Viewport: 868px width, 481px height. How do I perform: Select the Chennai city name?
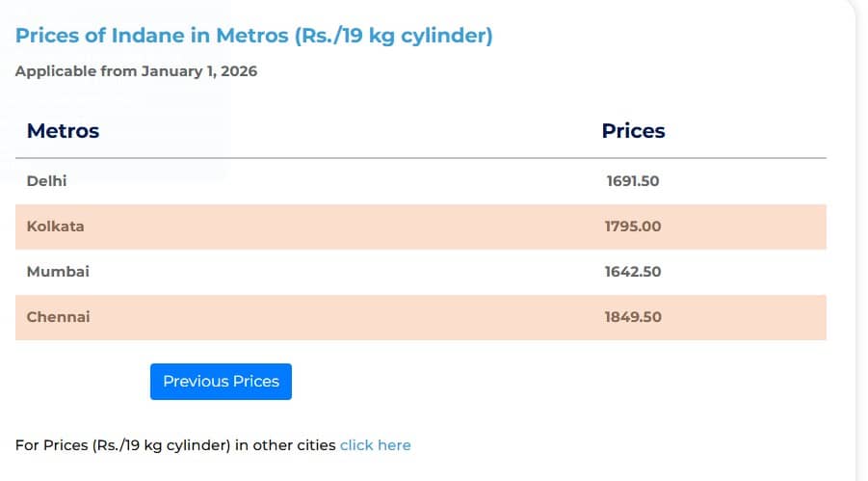58,317
